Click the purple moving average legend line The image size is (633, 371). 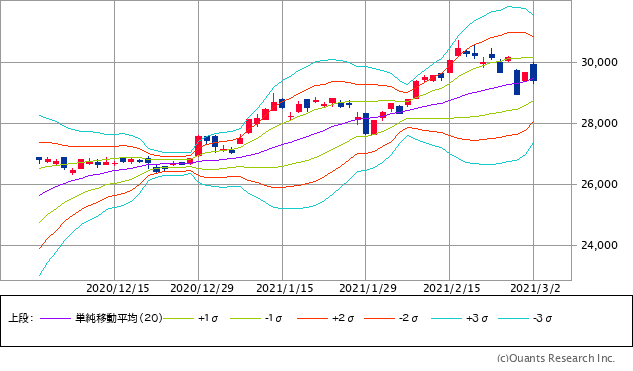tap(56, 319)
